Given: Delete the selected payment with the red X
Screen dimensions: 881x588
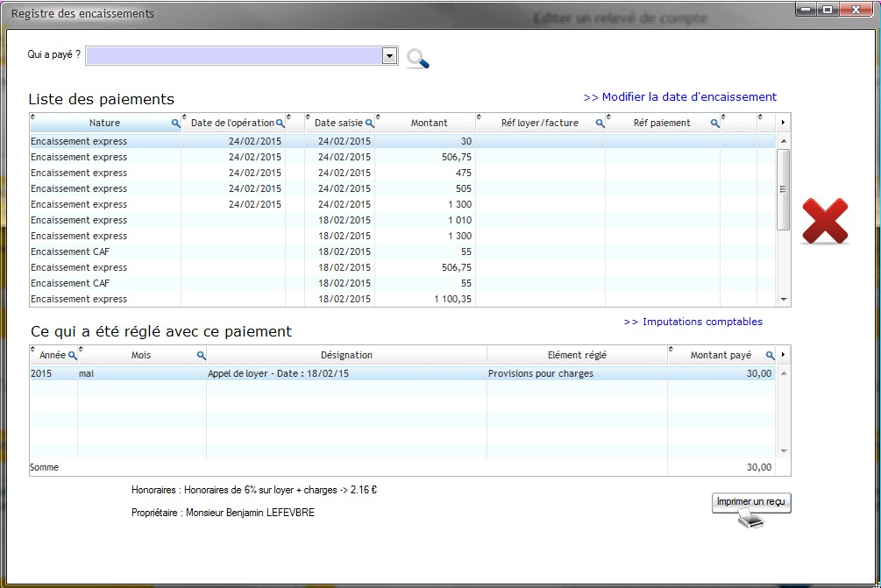Looking at the screenshot, I should pyautogui.click(x=825, y=222).
